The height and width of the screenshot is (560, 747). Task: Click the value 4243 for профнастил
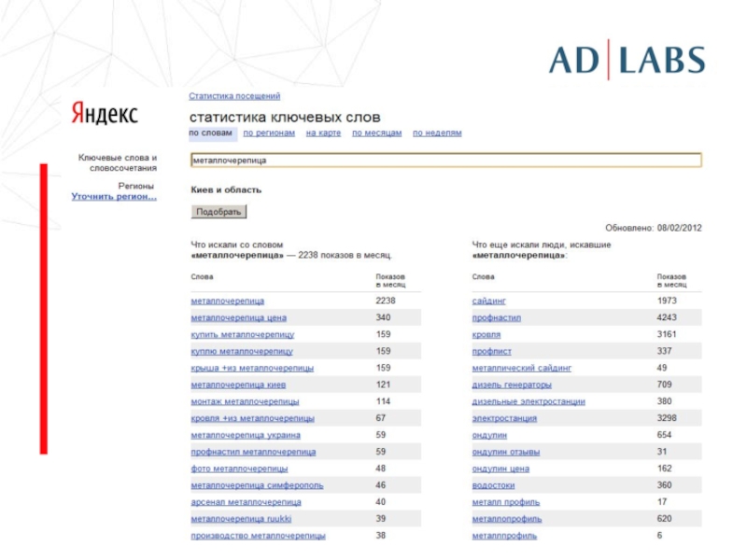(x=667, y=317)
